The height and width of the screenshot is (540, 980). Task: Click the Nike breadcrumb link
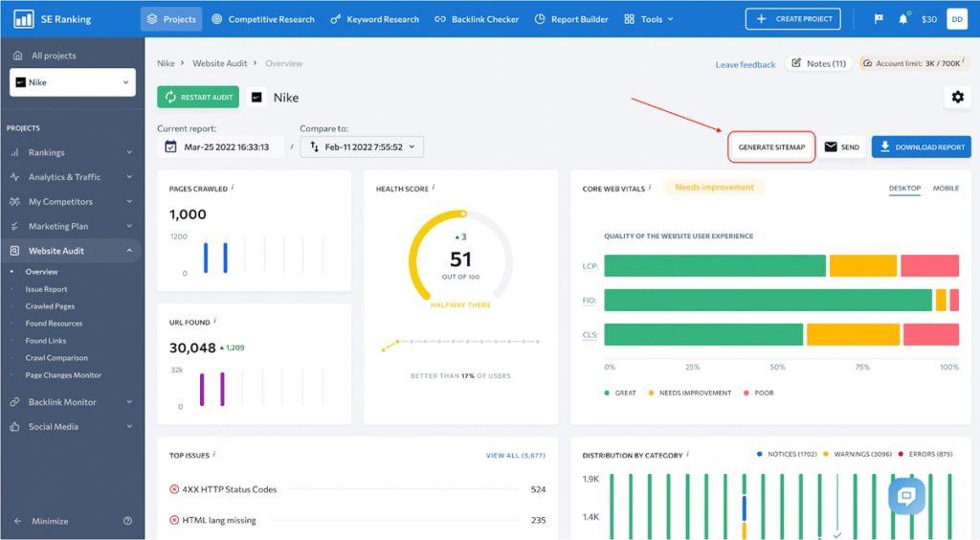pos(166,63)
